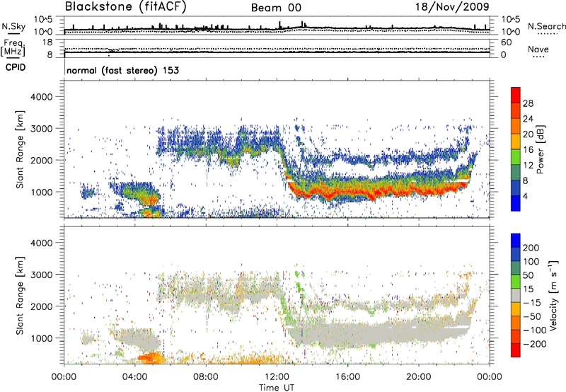Image resolution: width=566 pixels, height=392 pixels.
Task: Click the "15" label on Velocity colorbar
Action: pos(528,289)
